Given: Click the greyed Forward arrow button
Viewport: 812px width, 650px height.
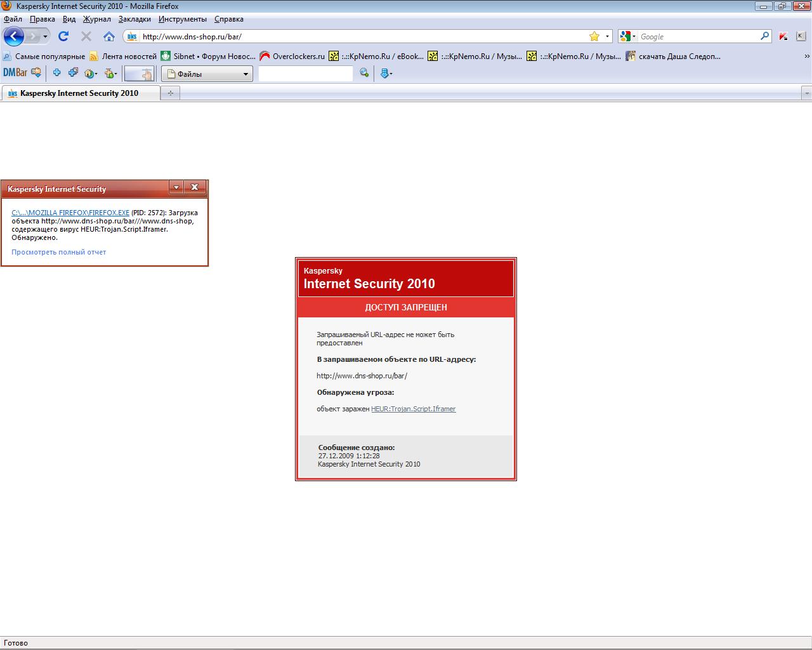Looking at the screenshot, I should click(x=32, y=36).
